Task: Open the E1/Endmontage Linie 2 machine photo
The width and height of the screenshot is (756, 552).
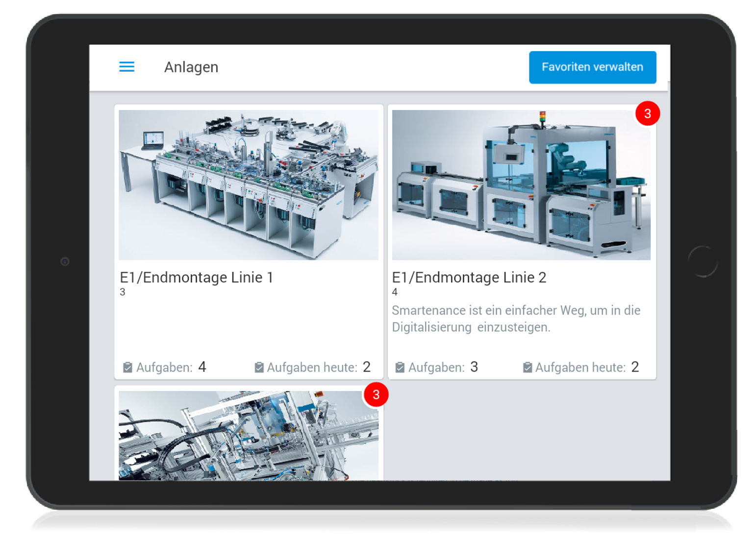Action: (521, 185)
